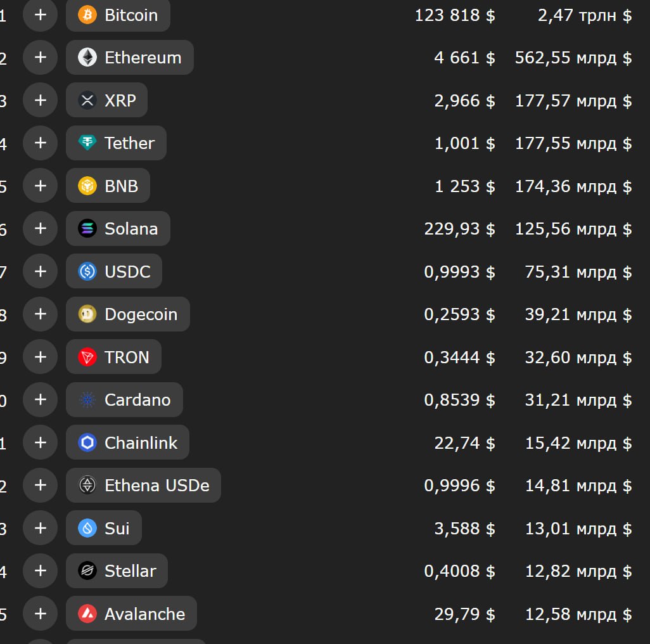650x644 pixels.
Task: Click the orange Bitcoin coin icon
Action: (87, 15)
